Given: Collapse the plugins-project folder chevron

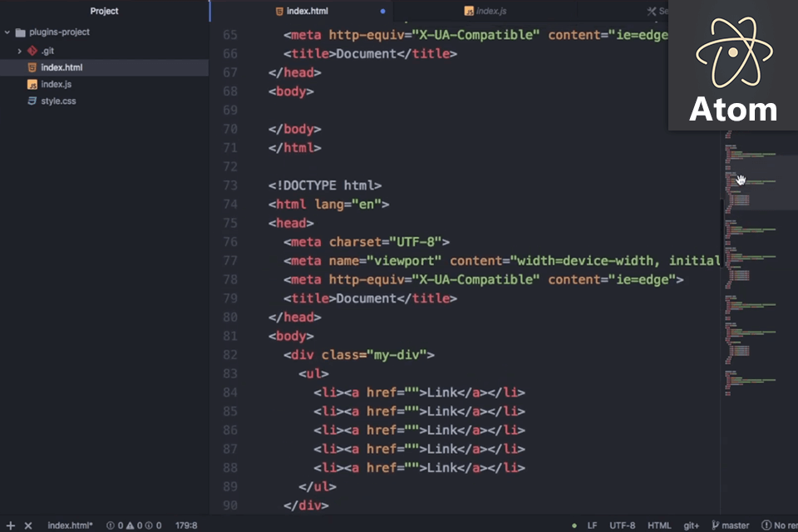Looking at the screenshot, I should click(x=7, y=32).
